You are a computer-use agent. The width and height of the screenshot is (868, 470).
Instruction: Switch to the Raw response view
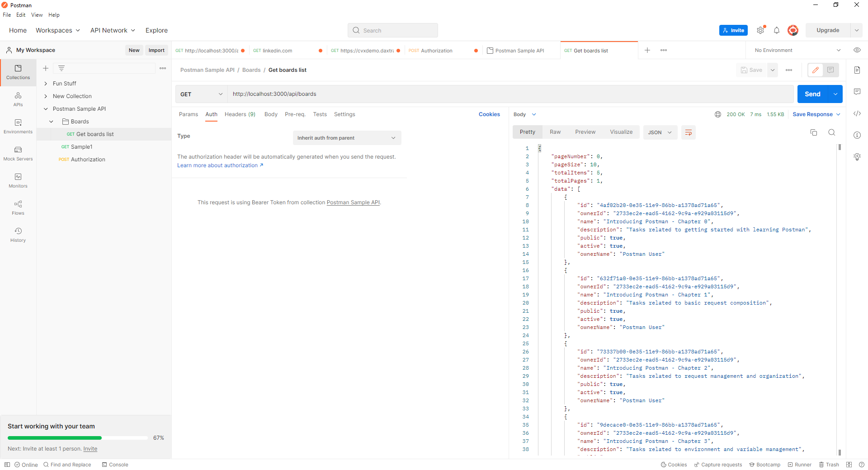[555, 132]
